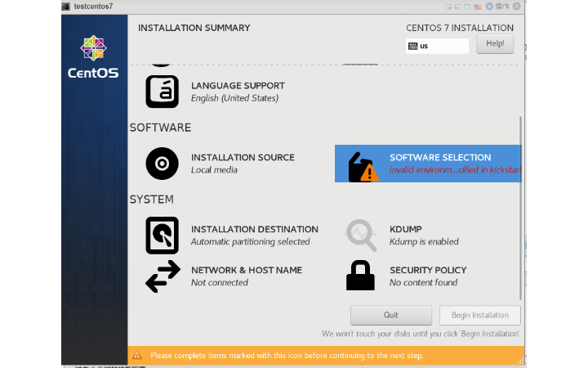
Task: Click the warning triangle in the orange bar
Action: [137, 355]
